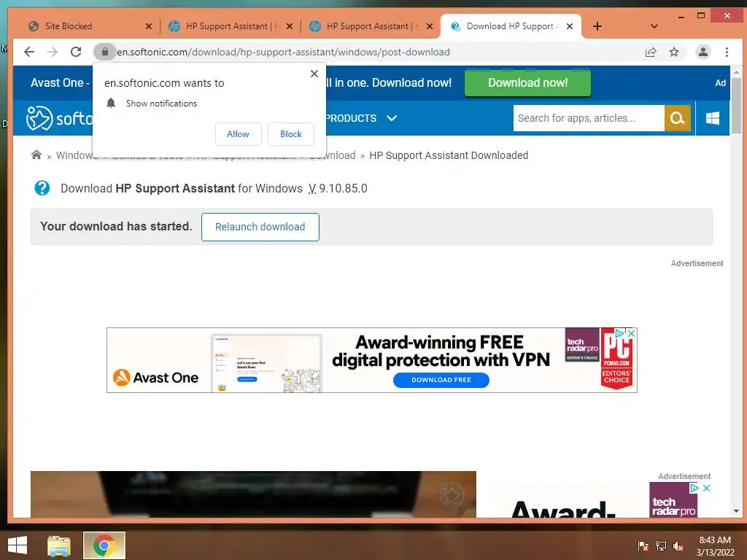Click the orange search magnifier button
This screenshot has height=560, width=747.
click(x=678, y=118)
